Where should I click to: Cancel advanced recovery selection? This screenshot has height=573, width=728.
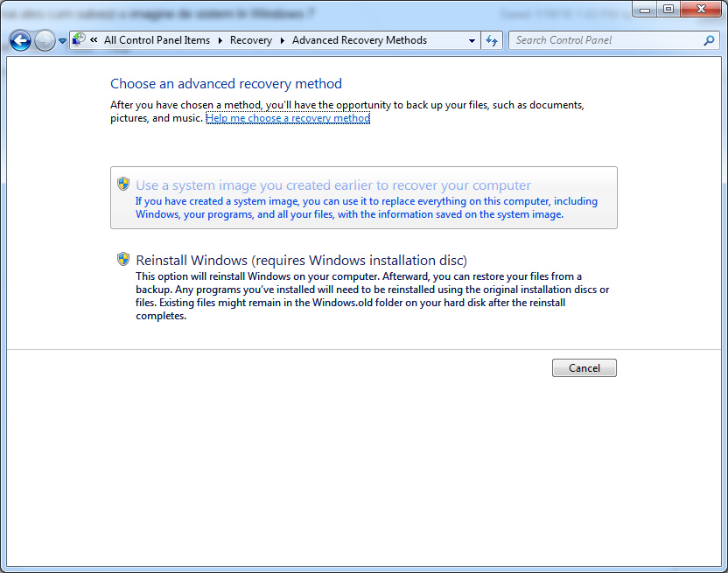pyautogui.click(x=584, y=367)
